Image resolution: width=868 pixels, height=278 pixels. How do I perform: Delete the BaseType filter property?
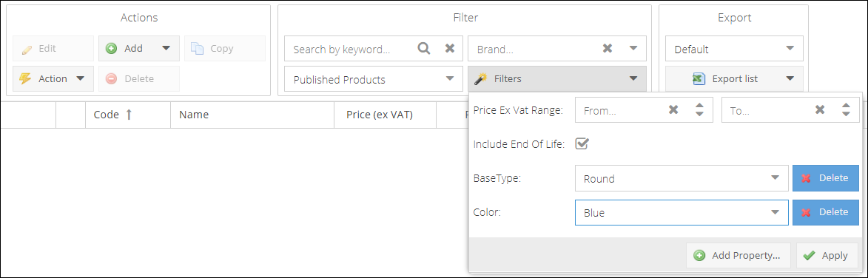coord(825,178)
